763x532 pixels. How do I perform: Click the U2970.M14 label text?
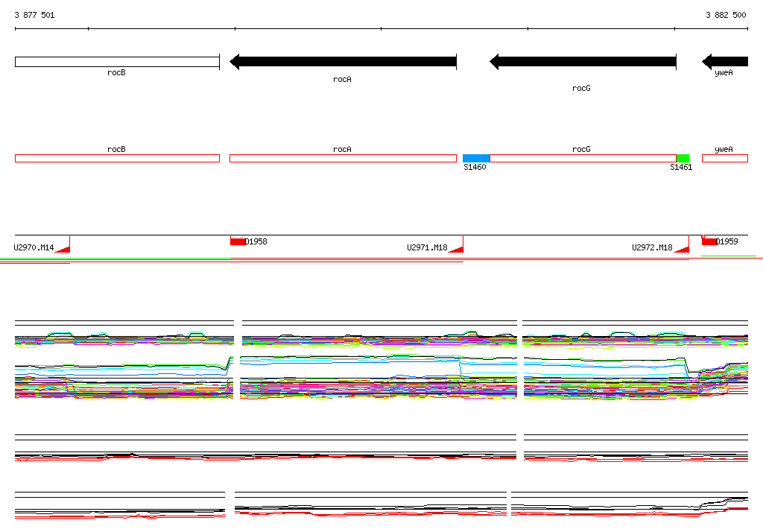click(x=34, y=247)
